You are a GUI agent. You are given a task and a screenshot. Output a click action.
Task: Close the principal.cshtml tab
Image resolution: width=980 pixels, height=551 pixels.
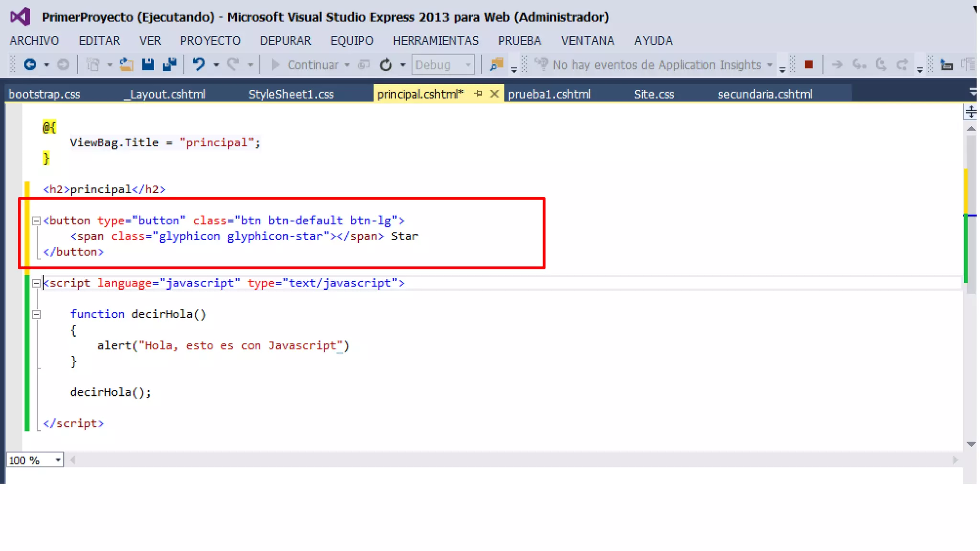tap(494, 94)
